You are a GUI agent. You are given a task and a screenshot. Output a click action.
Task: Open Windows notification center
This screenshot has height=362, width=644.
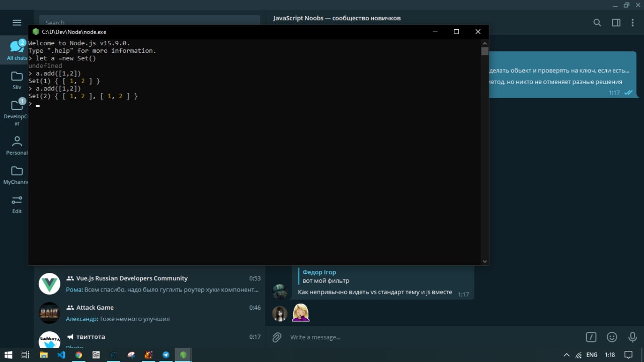pyautogui.click(x=628, y=354)
